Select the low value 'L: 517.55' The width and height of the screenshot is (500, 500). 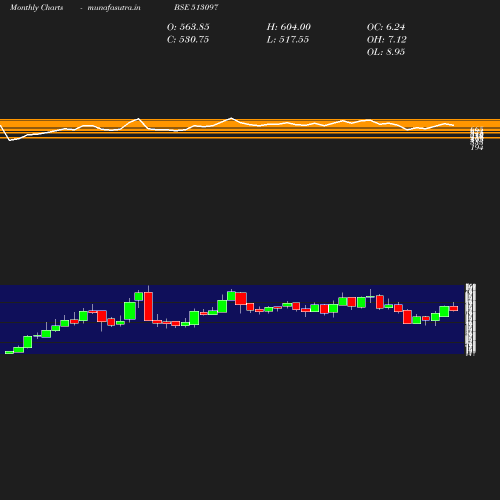[287, 39]
